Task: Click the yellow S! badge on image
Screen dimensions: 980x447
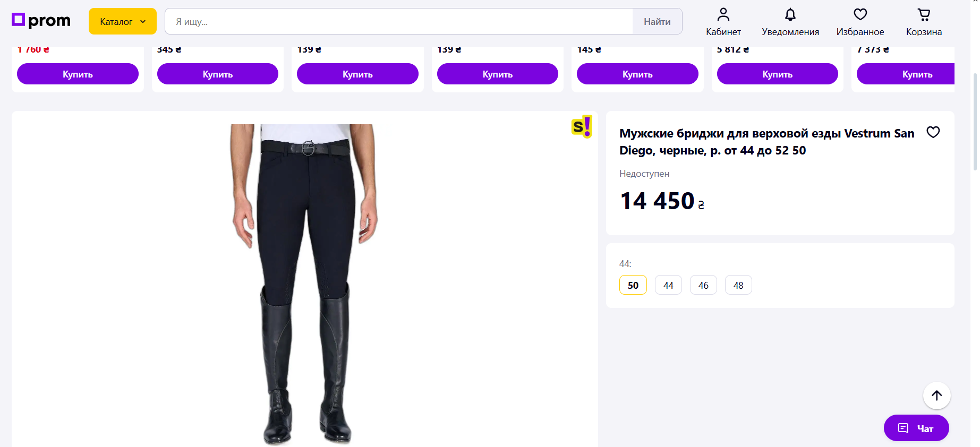Action: point(582,127)
